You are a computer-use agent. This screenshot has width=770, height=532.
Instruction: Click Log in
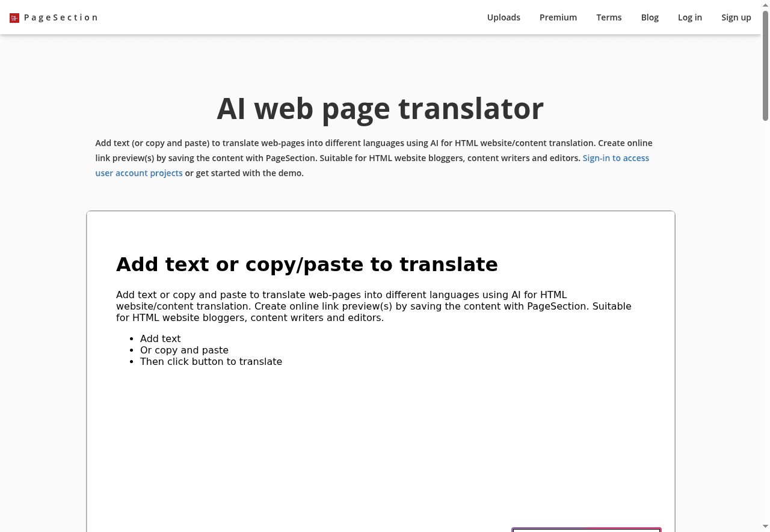coord(689,17)
